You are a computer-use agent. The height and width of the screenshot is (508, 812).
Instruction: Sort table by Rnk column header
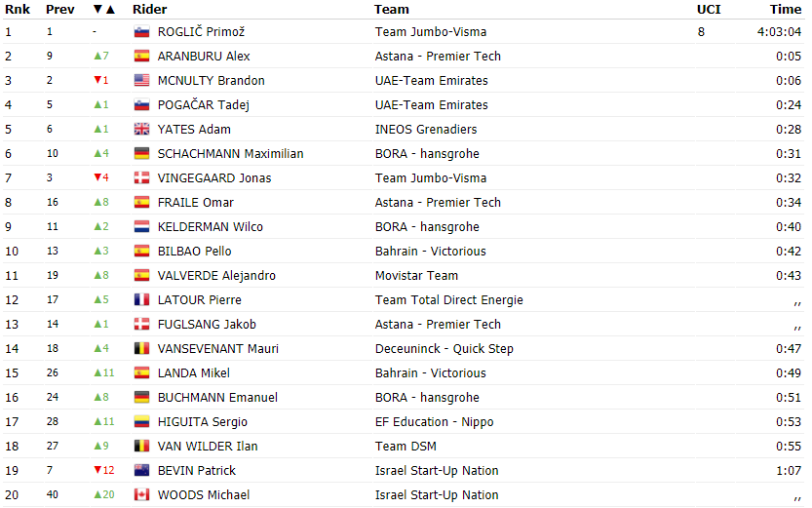18,10
